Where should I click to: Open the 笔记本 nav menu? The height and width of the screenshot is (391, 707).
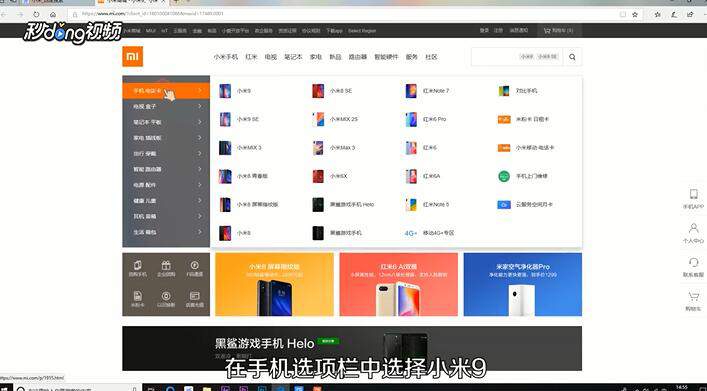coord(293,57)
